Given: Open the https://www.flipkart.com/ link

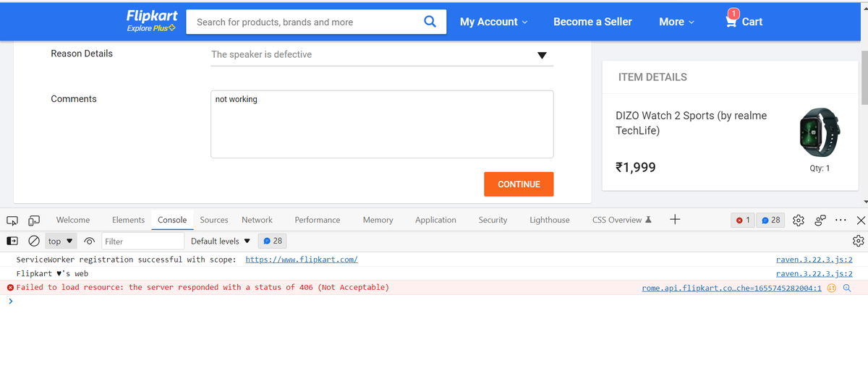Looking at the screenshot, I should pyautogui.click(x=302, y=260).
